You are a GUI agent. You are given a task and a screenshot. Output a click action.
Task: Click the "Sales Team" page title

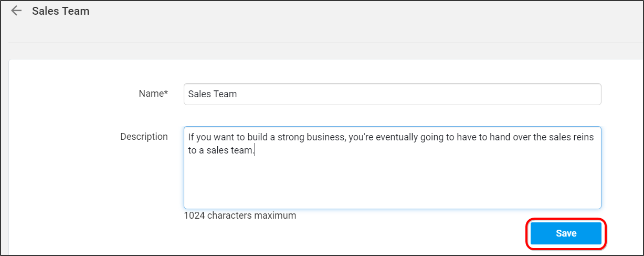(61, 11)
